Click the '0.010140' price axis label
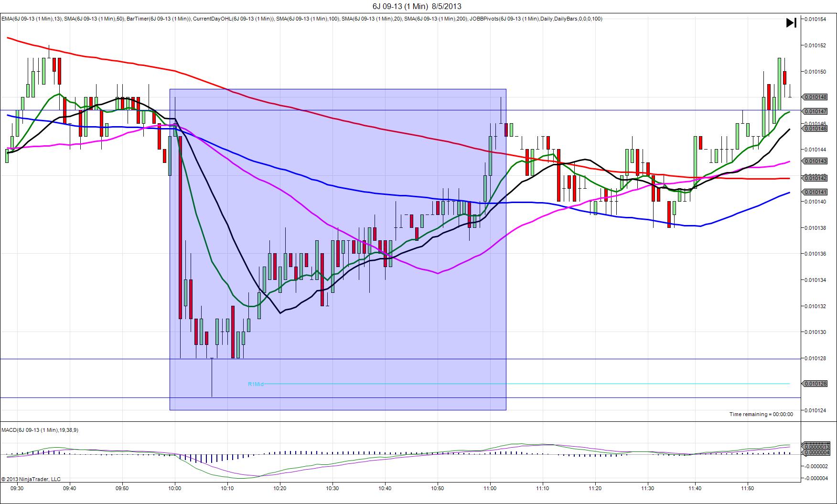This screenshot has height=504, width=837. [x=816, y=202]
